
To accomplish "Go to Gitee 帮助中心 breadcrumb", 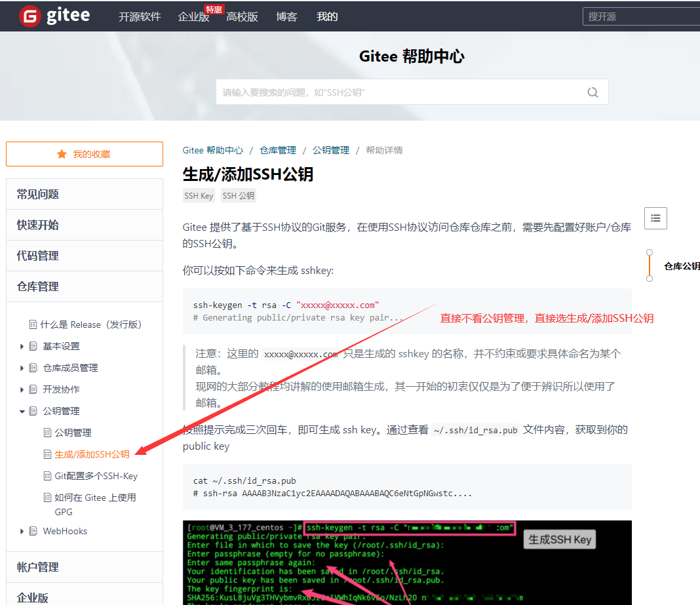I will point(213,151).
